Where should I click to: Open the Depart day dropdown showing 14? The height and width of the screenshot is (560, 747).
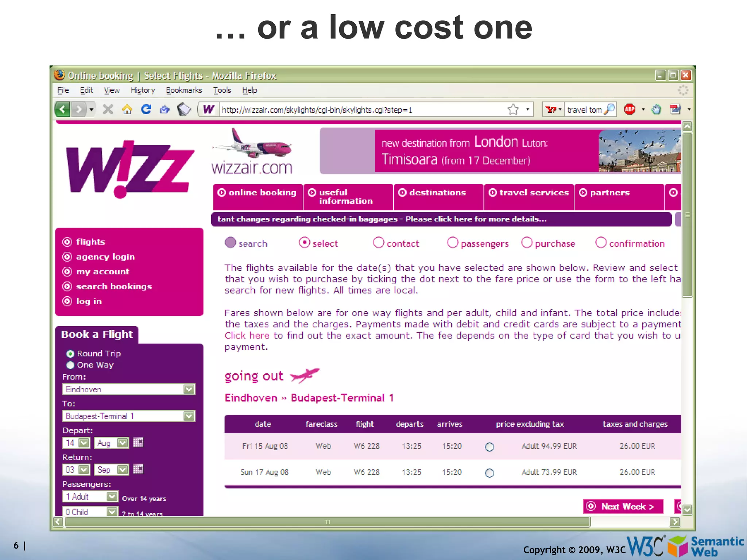coord(76,443)
